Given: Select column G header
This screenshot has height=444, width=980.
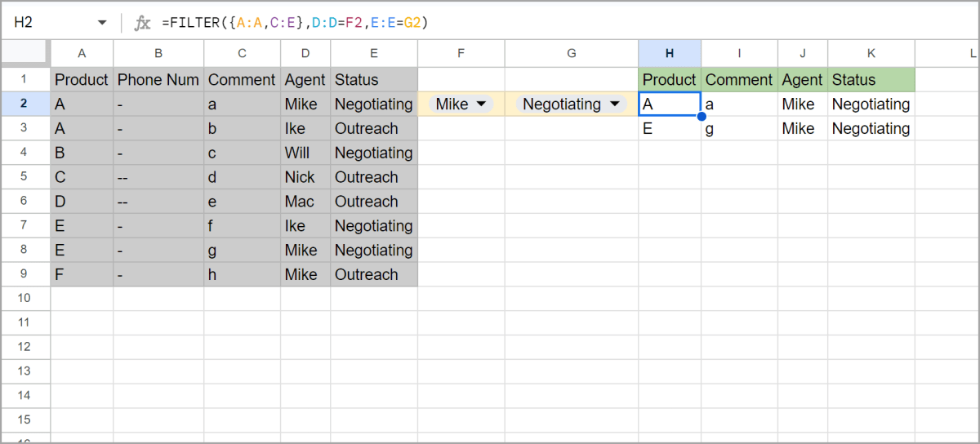Looking at the screenshot, I should point(572,53).
